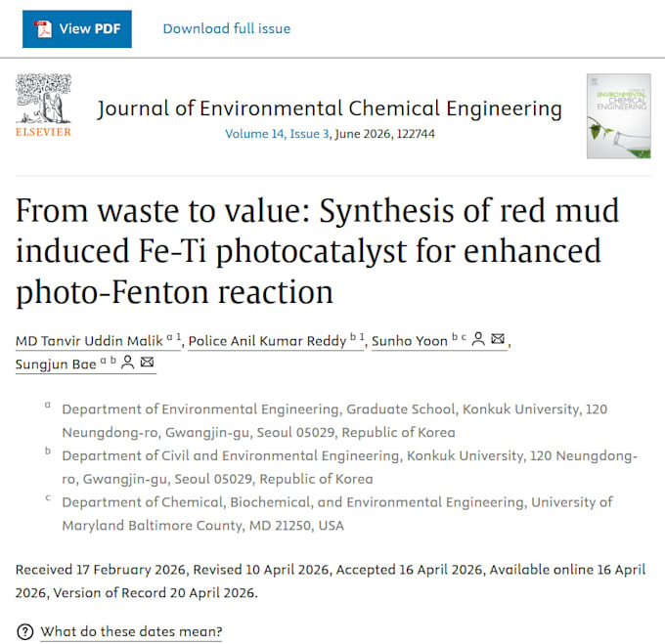
Task: Click the View PDF button
Action: click(x=77, y=28)
